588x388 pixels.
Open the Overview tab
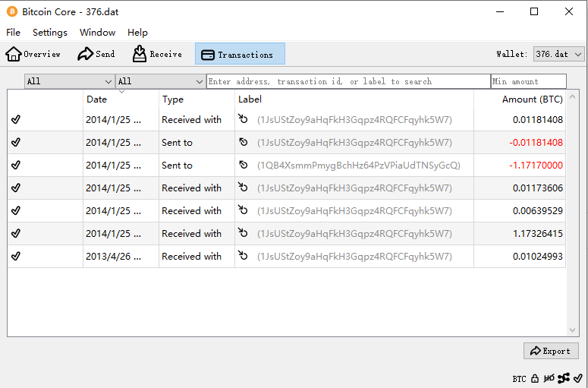pos(33,54)
